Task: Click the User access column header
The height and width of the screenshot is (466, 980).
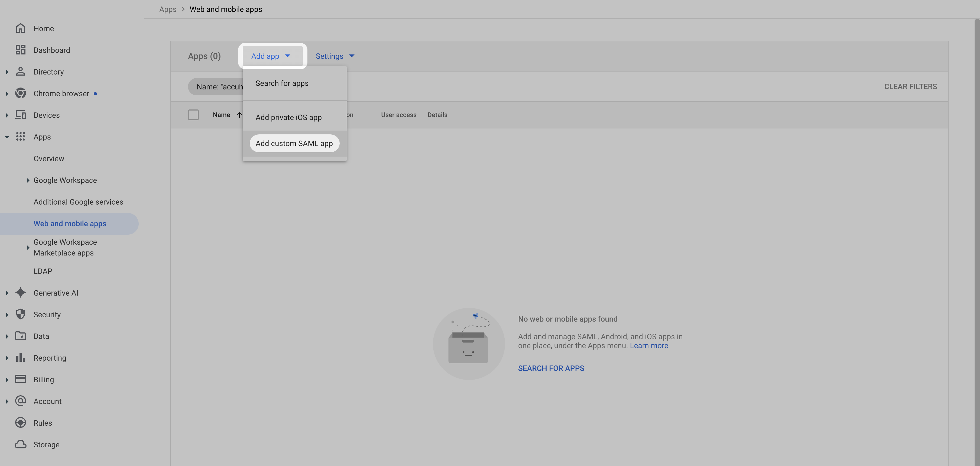Action: [x=399, y=115]
